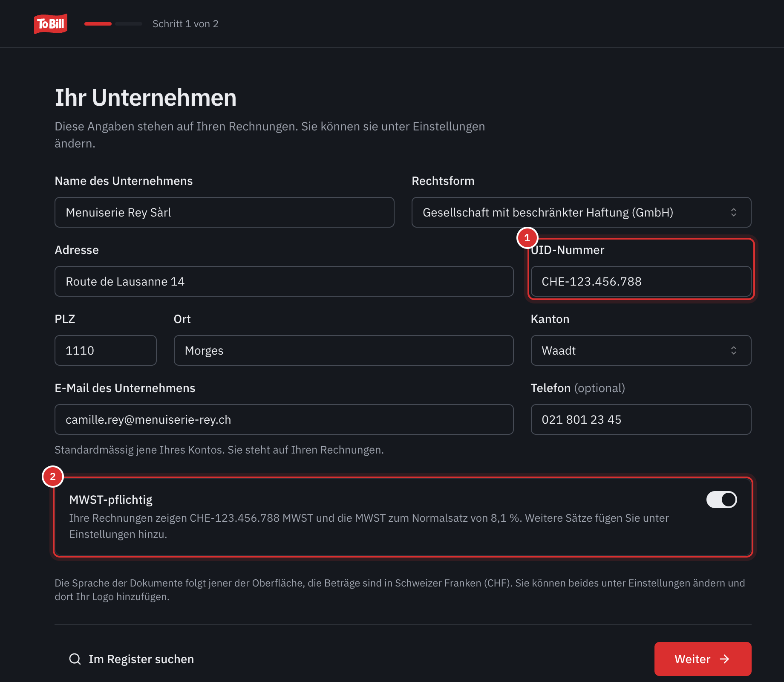Click Im Register suchen link
Screen dimensions: 784x682
tap(132, 659)
